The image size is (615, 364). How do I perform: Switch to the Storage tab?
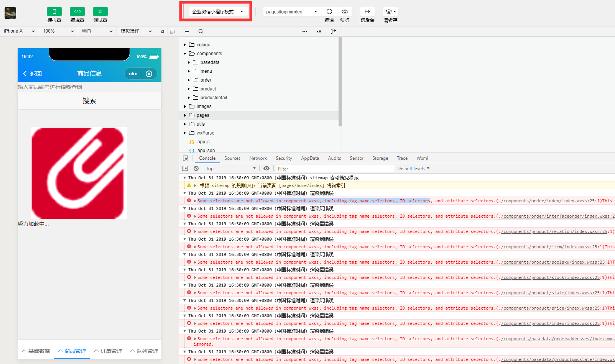click(x=380, y=158)
